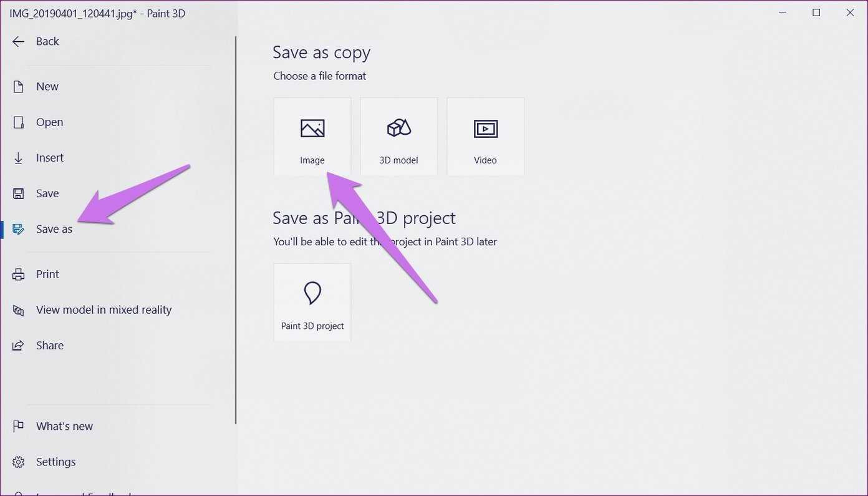868x496 pixels.
Task: Click the Back arrow icon
Action: [x=19, y=41]
